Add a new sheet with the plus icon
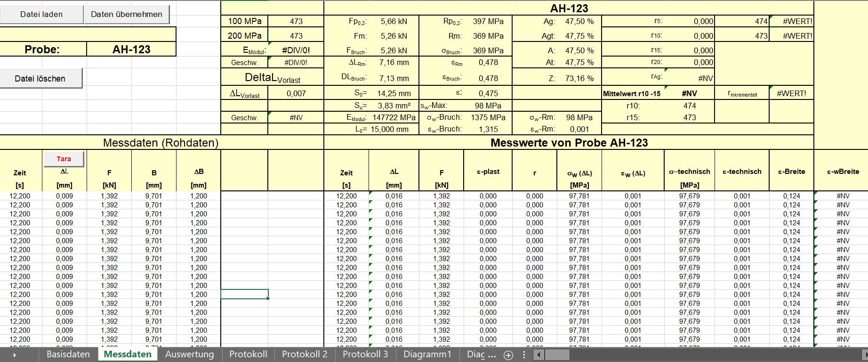 [508, 355]
